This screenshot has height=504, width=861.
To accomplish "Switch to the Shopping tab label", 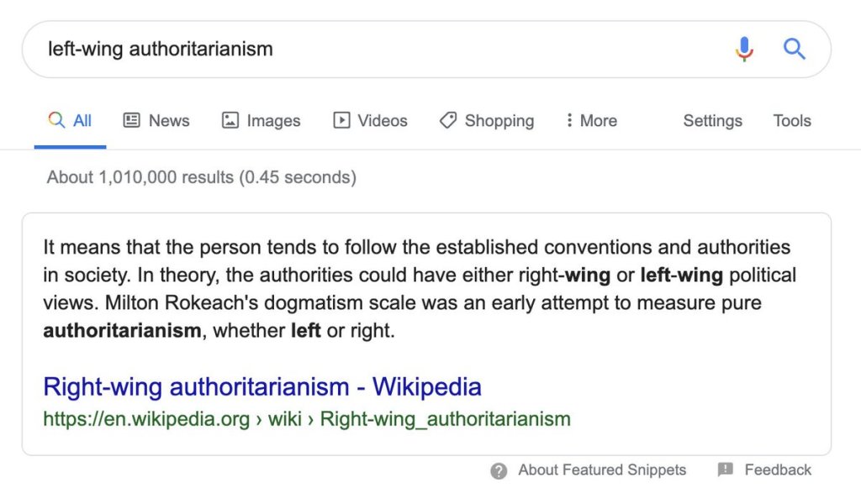I will [x=499, y=120].
